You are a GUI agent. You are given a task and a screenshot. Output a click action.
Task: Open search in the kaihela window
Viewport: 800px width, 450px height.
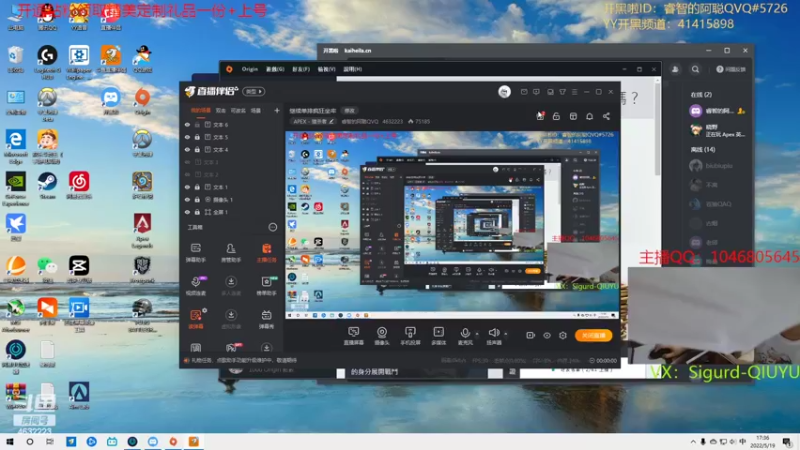(695, 69)
